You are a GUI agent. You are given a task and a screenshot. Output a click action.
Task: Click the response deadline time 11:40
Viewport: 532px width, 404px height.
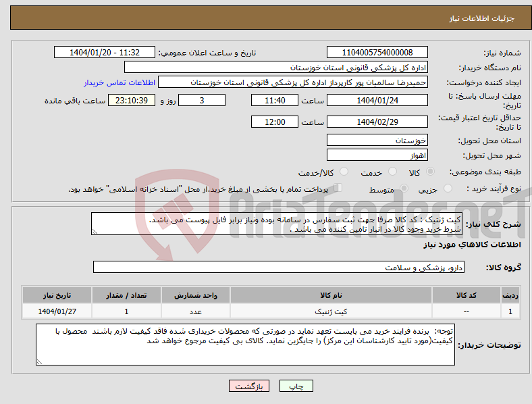click(x=275, y=100)
